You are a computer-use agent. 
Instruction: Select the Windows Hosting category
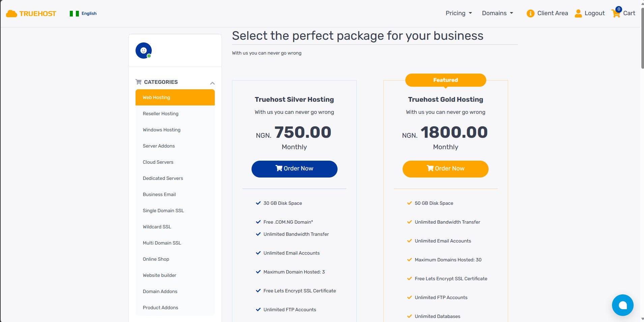coord(162,130)
